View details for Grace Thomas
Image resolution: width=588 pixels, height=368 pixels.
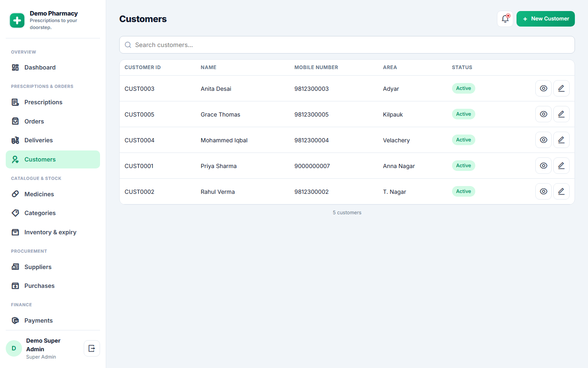click(543, 114)
